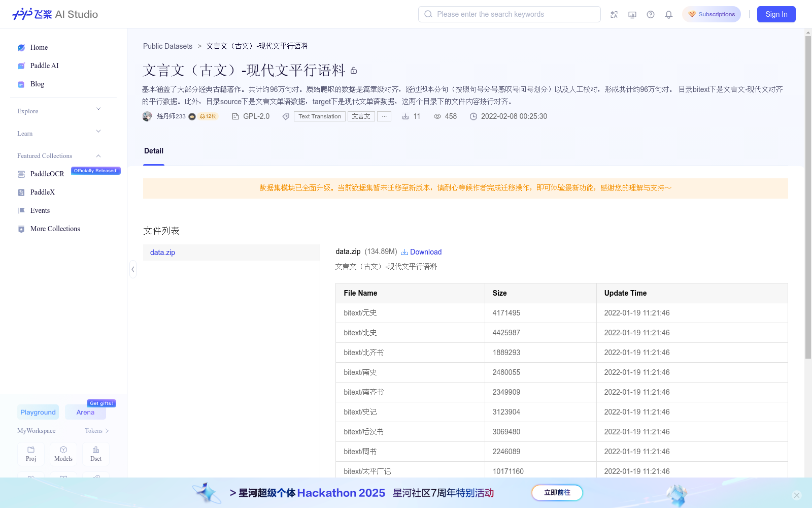
Task: Click the orange migration notice banner
Action: tap(465, 188)
